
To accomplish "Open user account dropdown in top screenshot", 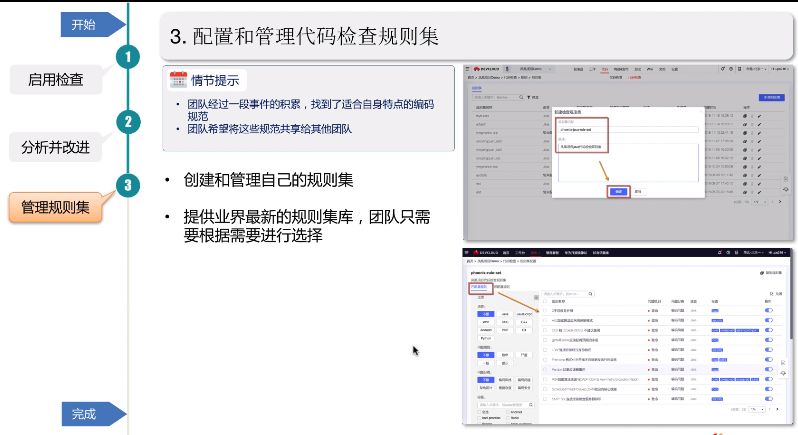I will point(782,69).
